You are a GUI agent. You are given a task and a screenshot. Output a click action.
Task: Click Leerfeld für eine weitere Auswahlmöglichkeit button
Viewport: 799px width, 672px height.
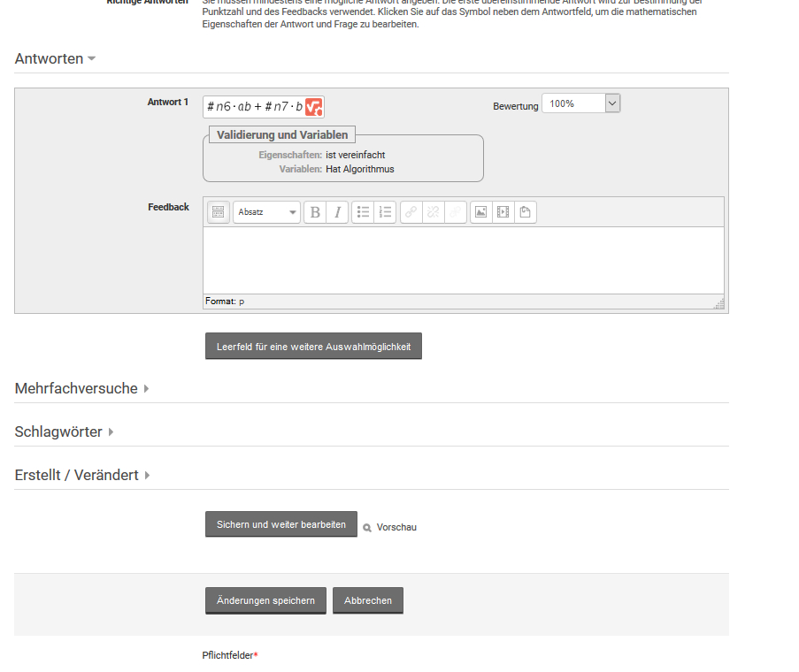(313, 347)
